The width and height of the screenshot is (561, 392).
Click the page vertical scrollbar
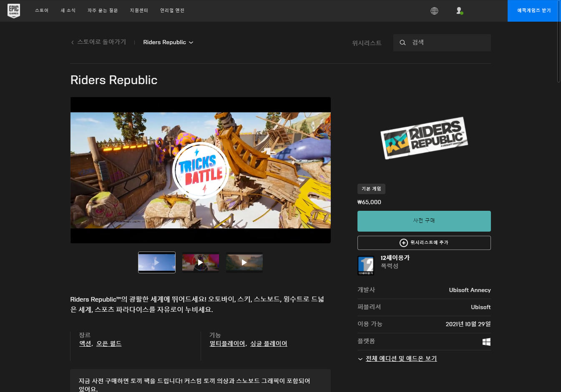pos(559,42)
